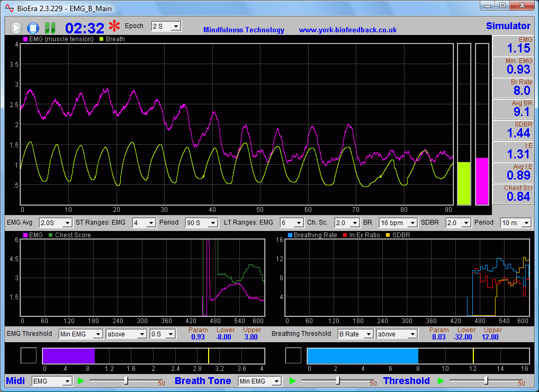Click the EMG 1.15 readout

513,46
